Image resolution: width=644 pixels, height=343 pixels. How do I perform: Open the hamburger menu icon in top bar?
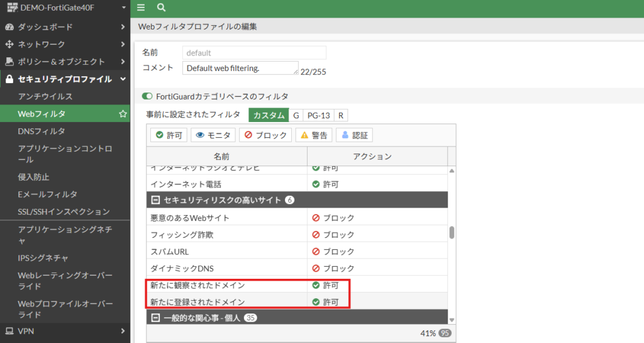[141, 8]
